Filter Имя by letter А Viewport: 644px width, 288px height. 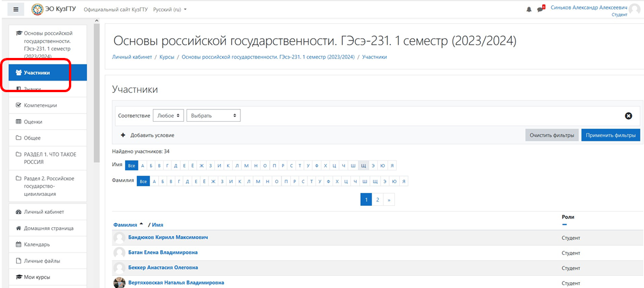(143, 166)
